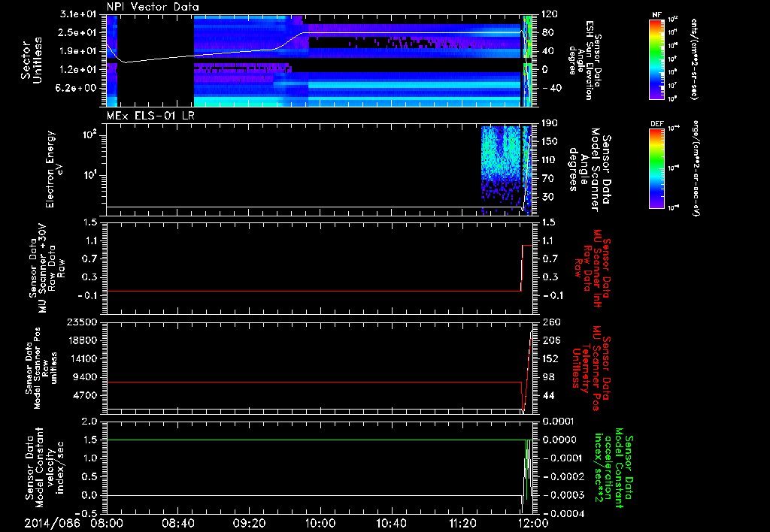Click the NPI Vector Data panel title

pyautogui.click(x=153, y=7)
